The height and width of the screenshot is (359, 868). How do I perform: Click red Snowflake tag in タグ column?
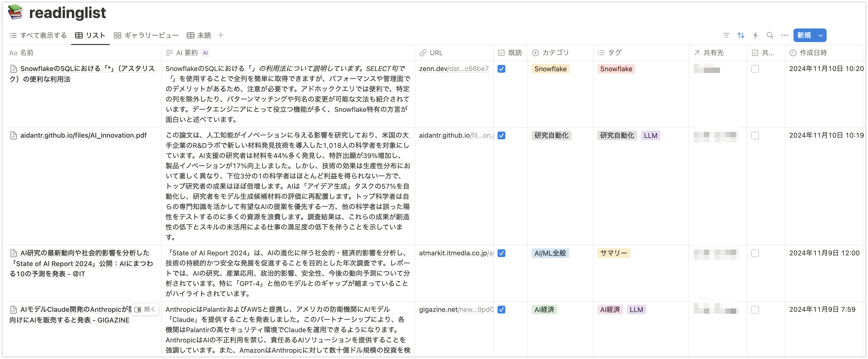point(616,69)
